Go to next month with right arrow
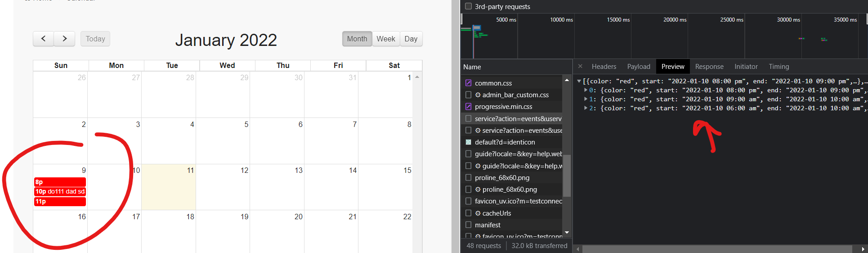This screenshot has width=868, height=253. [x=64, y=39]
